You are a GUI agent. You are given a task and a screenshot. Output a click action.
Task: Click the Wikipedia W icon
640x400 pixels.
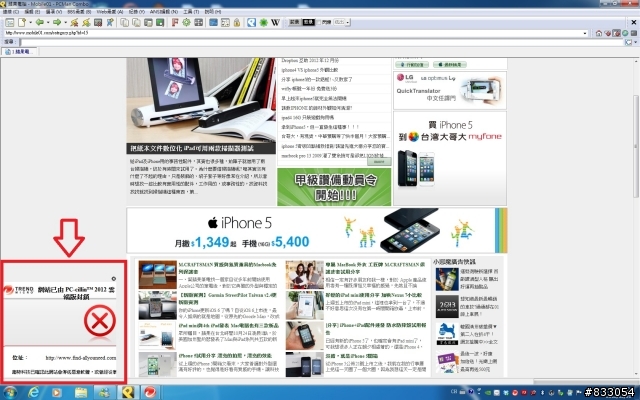tap(276, 22)
